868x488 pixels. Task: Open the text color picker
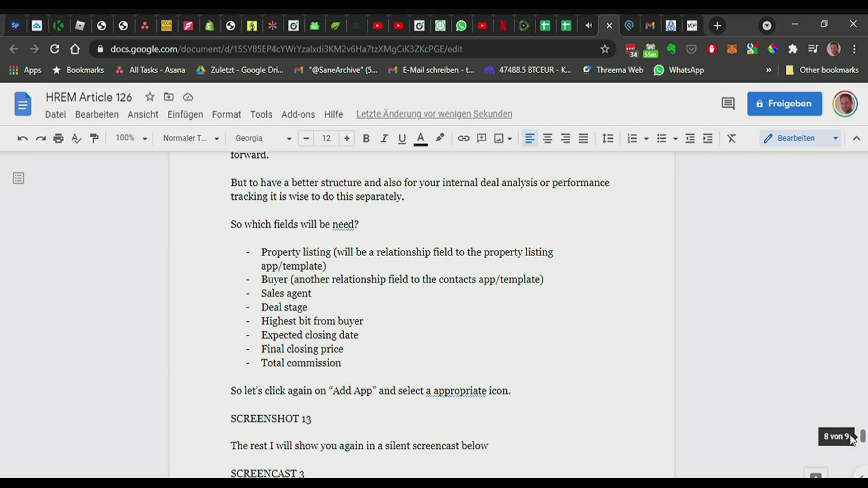pos(420,138)
